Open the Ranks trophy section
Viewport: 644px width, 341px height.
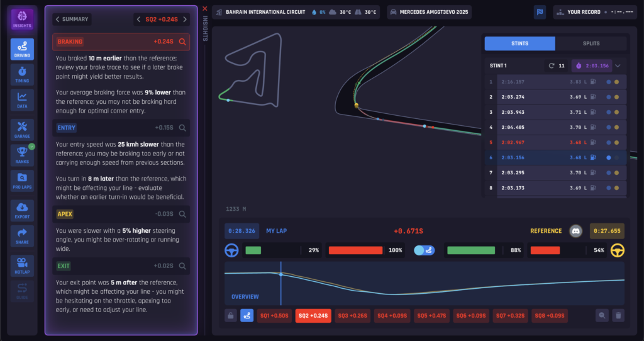coord(22,155)
